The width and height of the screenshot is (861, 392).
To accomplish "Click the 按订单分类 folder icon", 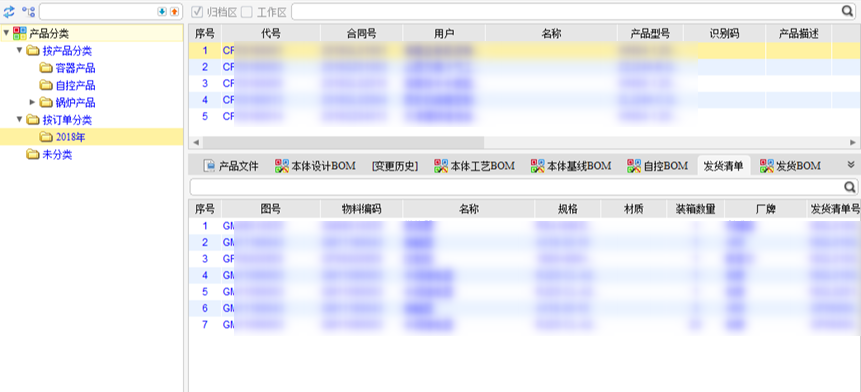I will point(33,119).
